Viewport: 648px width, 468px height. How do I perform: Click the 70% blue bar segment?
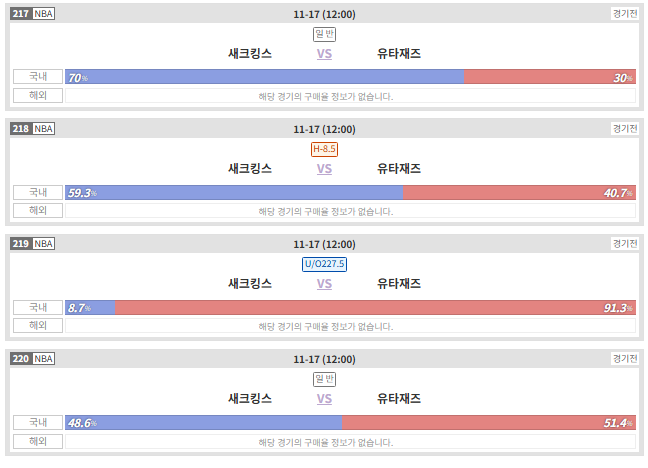(x=264, y=77)
